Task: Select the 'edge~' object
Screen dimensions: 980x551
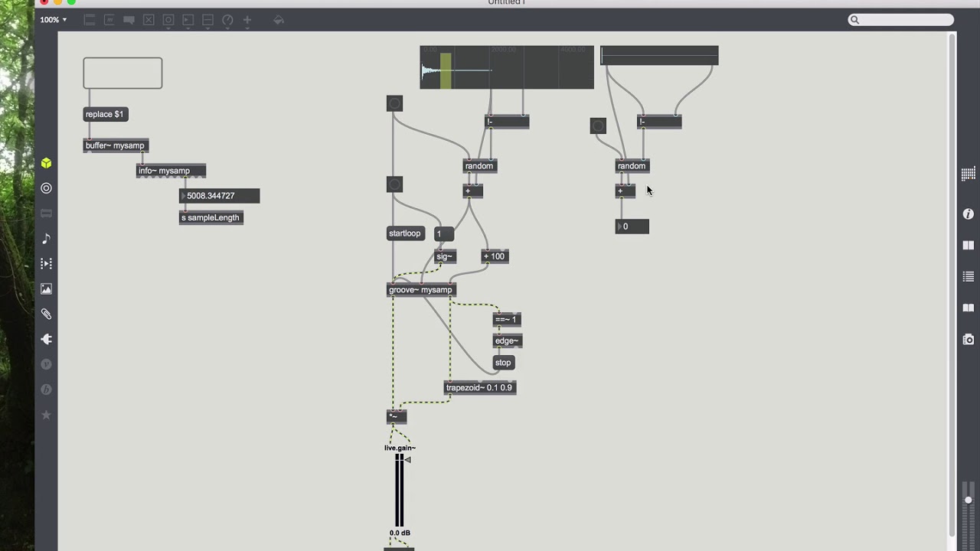Action: [x=508, y=341]
